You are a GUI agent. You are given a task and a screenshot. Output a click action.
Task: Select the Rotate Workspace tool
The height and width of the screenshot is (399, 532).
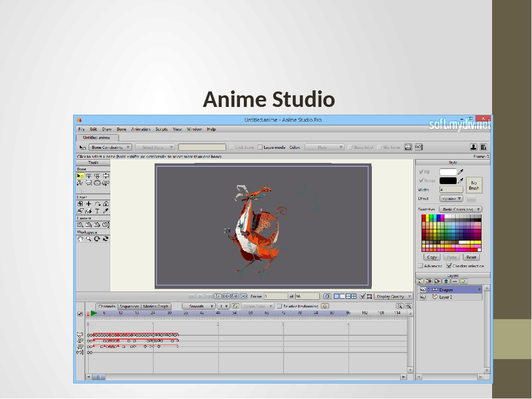coord(98,239)
